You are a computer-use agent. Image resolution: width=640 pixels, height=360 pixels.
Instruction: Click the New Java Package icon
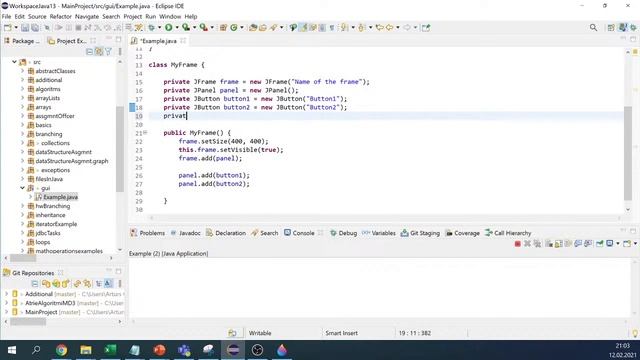coord(223,27)
